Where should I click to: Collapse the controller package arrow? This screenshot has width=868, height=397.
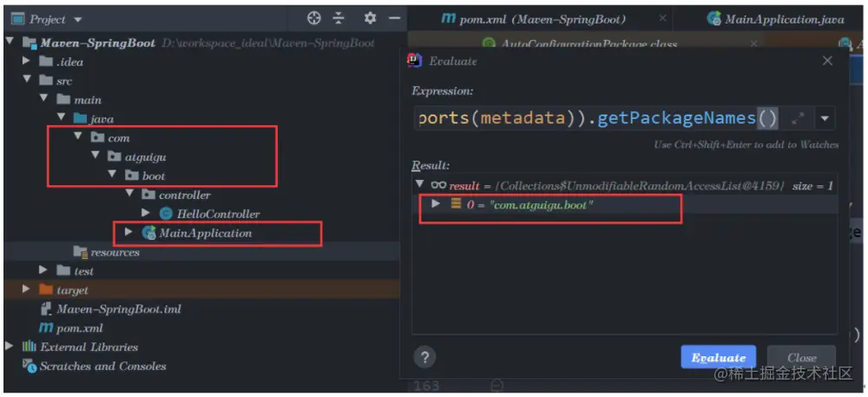click(x=129, y=195)
